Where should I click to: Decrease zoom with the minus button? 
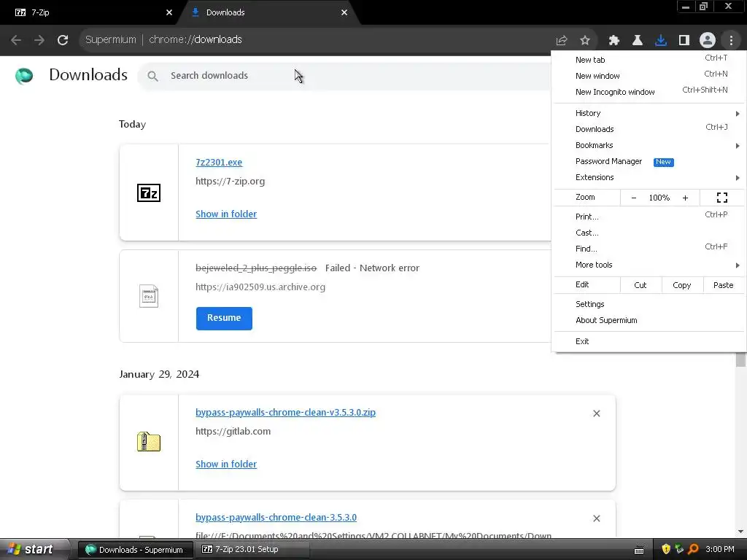tap(634, 198)
